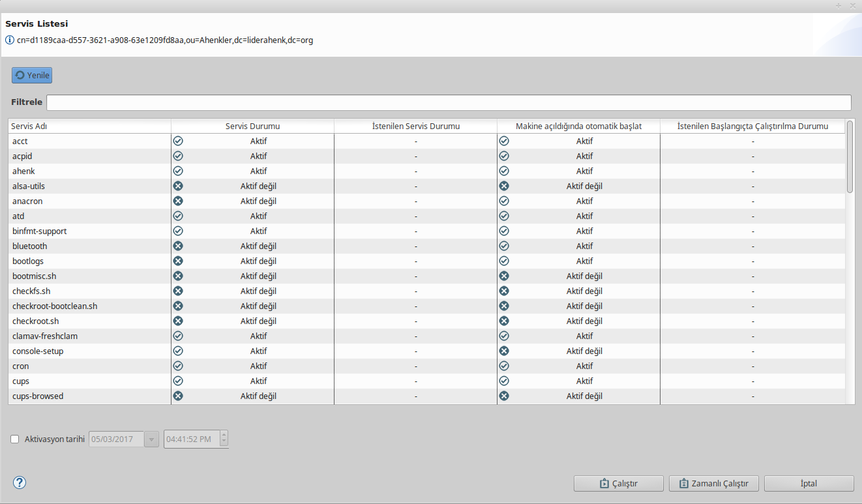Select the atd service row
Screen dimensions: 862x504
point(426,216)
